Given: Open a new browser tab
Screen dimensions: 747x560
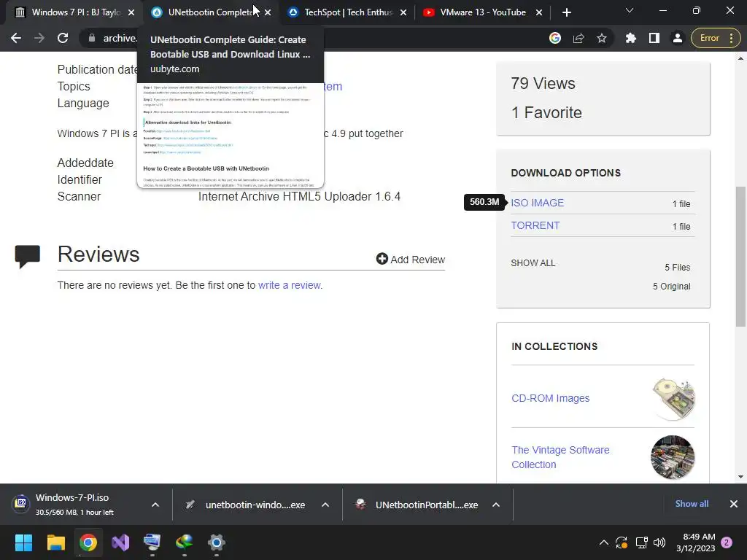Looking at the screenshot, I should point(566,12).
